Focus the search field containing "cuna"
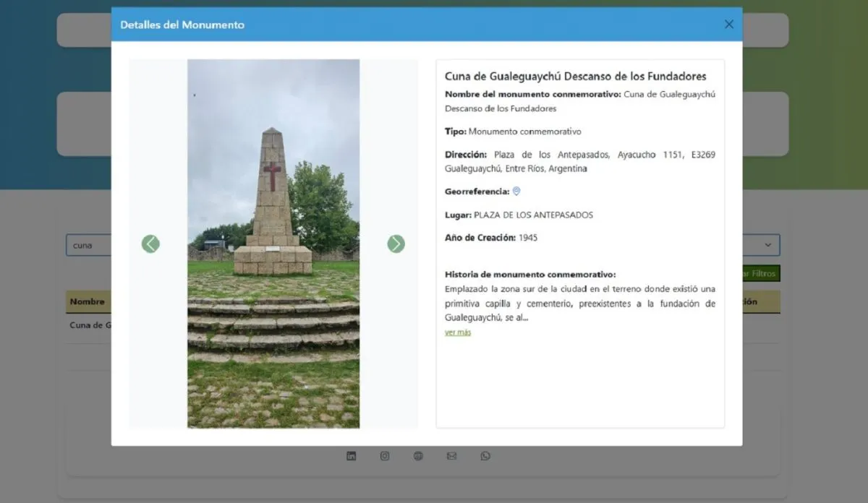868x503 pixels. point(88,245)
